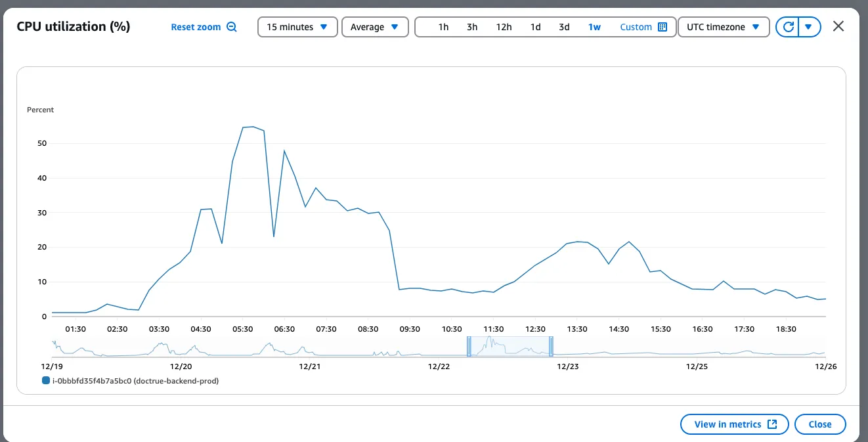Switch to the 3d range tab
This screenshot has height=442, width=868.
pyautogui.click(x=563, y=27)
